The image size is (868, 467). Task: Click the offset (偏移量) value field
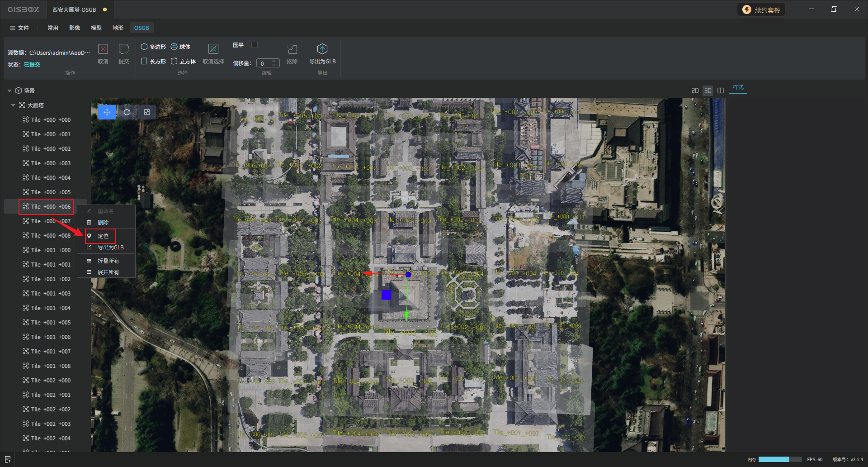[264, 63]
